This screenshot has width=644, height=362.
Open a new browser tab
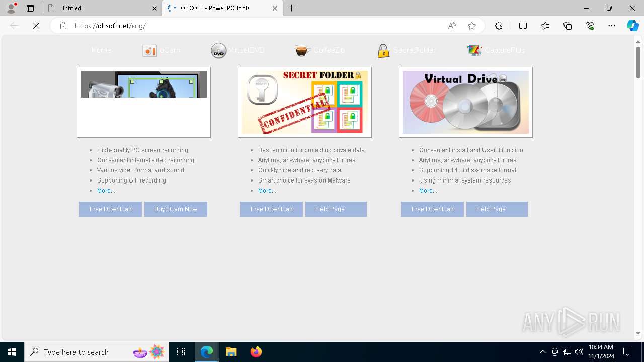coord(292,8)
